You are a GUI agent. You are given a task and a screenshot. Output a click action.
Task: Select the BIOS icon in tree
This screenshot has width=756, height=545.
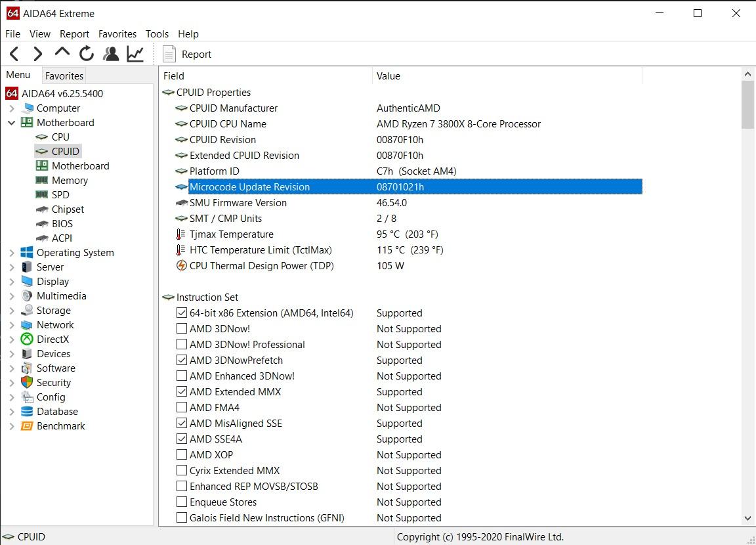point(43,224)
